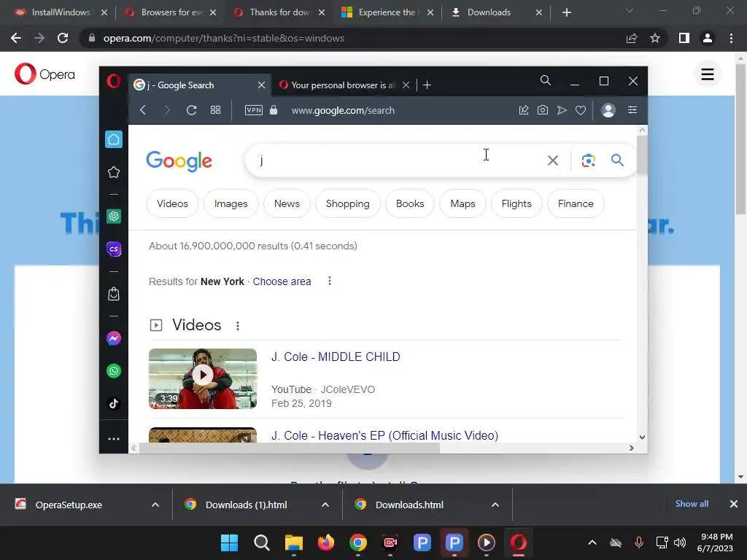Image resolution: width=747 pixels, height=560 pixels.
Task: Launch ChatGPT from the Opera sidebar
Action: (113, 217)
